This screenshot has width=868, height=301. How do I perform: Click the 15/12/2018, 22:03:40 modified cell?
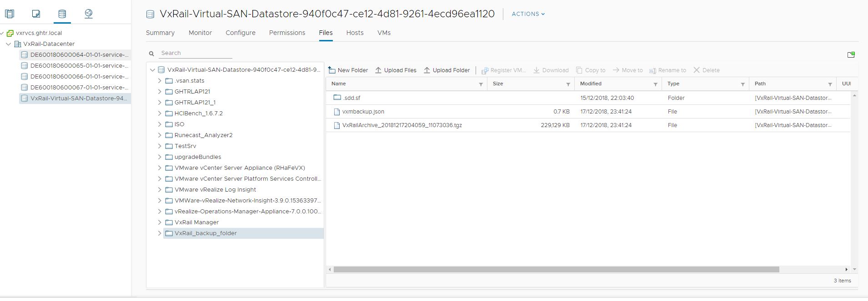coord(607,98)
